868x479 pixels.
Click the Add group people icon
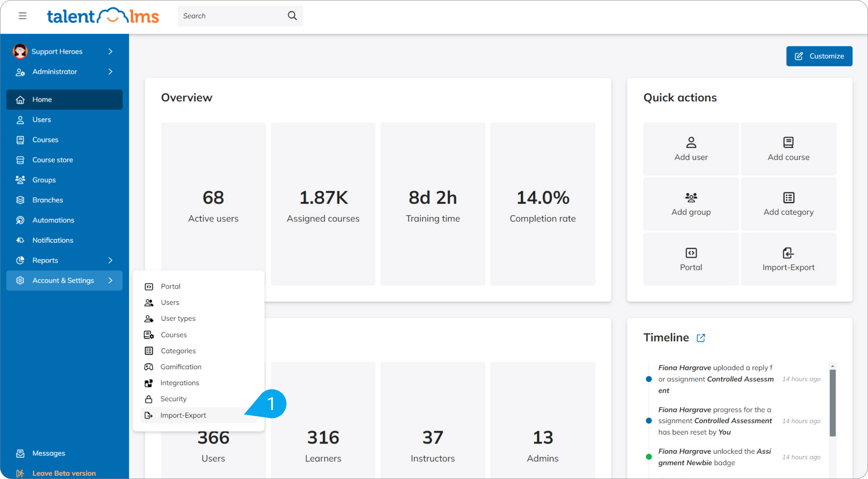click(x=691, y=197)
